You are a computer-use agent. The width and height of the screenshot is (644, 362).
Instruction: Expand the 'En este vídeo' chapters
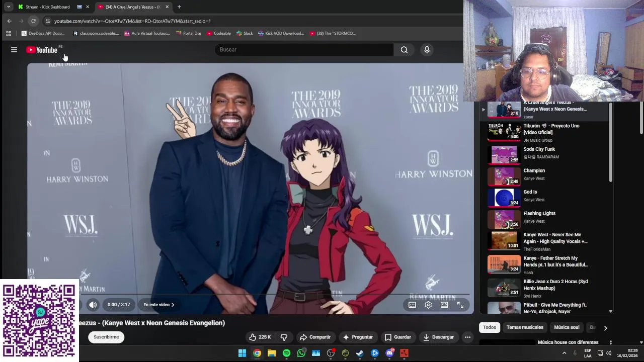coord(158,305)
